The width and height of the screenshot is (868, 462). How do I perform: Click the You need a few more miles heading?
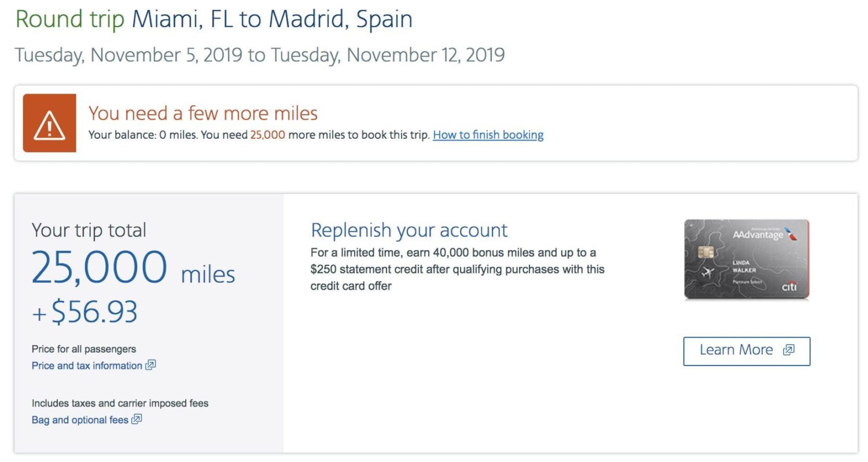pyautogui.click(x=203, y=113)
